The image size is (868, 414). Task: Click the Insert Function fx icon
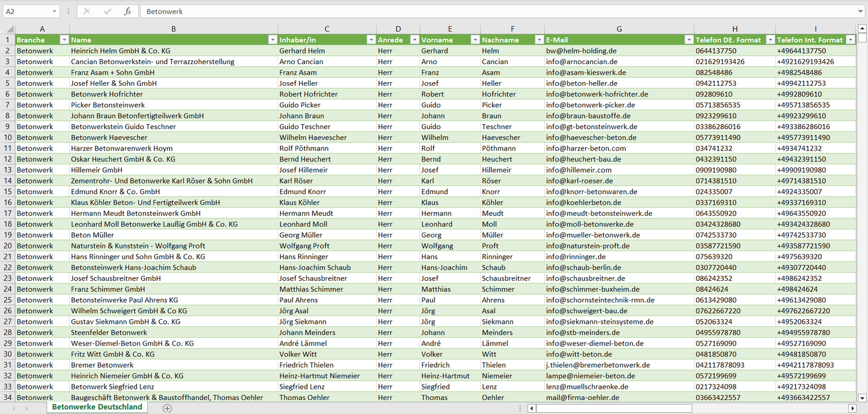(127, 11)
